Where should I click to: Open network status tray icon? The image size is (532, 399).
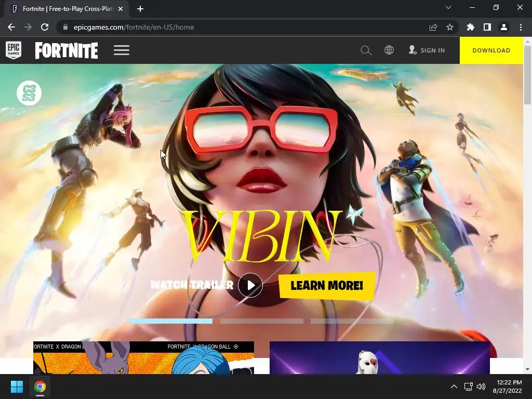469,387
